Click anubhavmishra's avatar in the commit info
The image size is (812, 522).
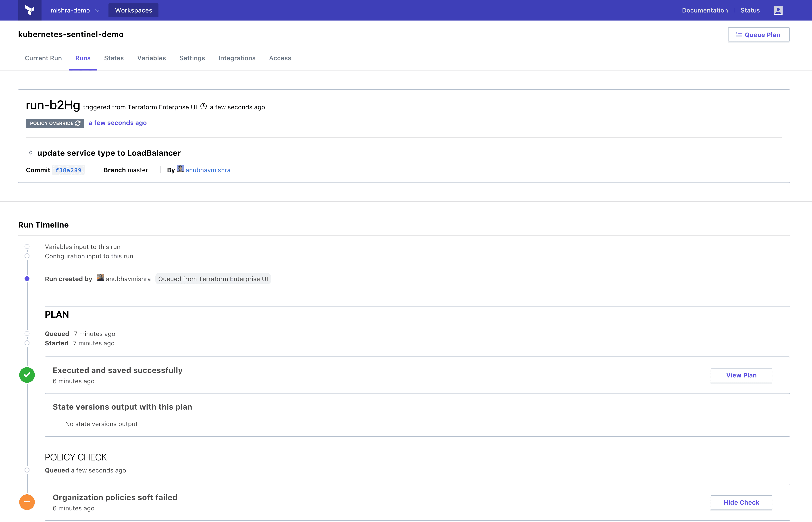coord(180,169)
